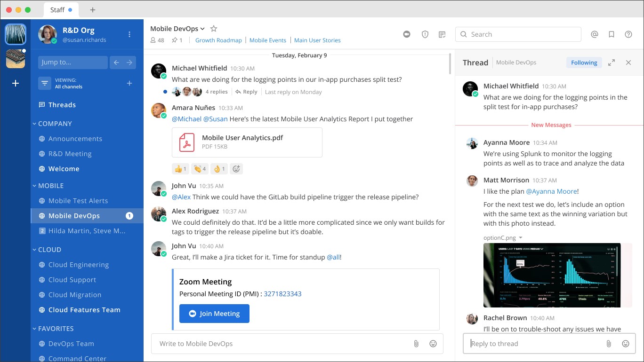Screen dimensions: 644x362
Task: Click the chart image thumbnail in the thread
Action: click(552, 275)
